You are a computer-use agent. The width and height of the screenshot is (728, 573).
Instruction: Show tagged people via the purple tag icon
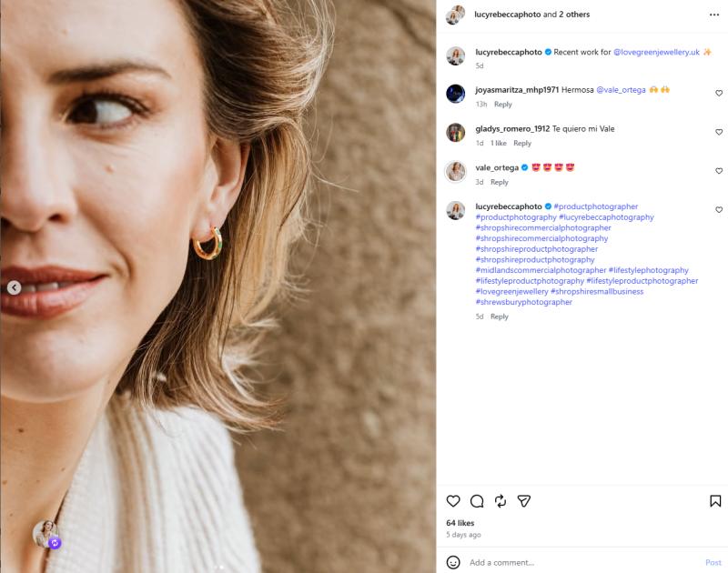coord(55,543)
